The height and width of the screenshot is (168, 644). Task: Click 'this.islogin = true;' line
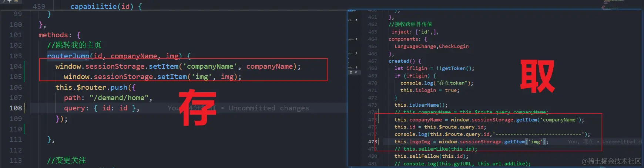(430, 90)
